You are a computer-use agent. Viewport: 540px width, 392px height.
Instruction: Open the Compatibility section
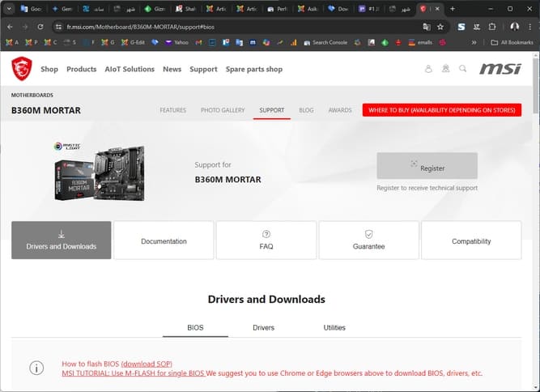click(x=471, y=240)
